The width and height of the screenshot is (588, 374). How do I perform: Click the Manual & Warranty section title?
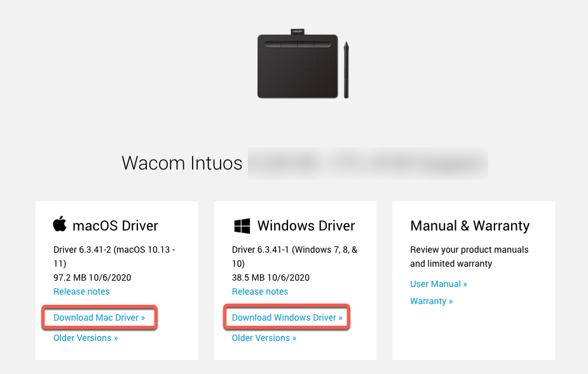click(x=470, y=225)
